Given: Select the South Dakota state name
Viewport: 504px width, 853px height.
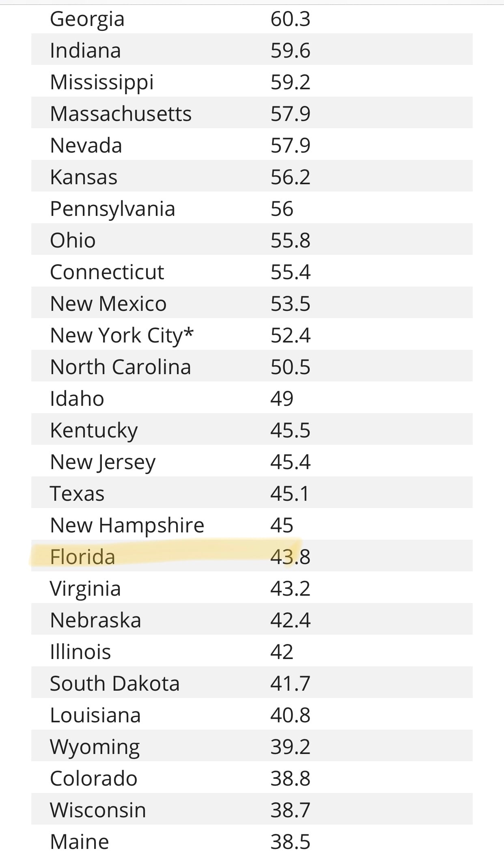Looking at the screenshot, I should 114,683.
